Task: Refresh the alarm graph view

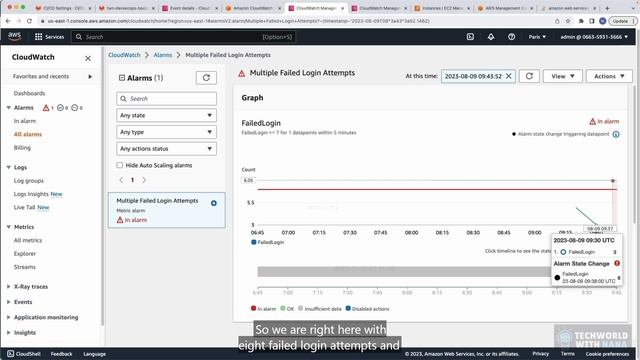Action: [x=529, y=76]
